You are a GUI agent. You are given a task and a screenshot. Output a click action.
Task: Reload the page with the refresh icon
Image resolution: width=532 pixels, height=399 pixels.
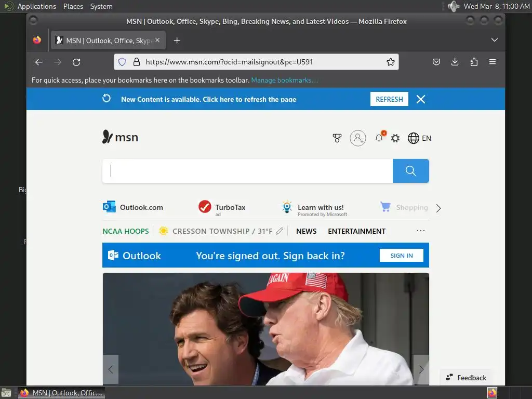click(x=76, y=62)
